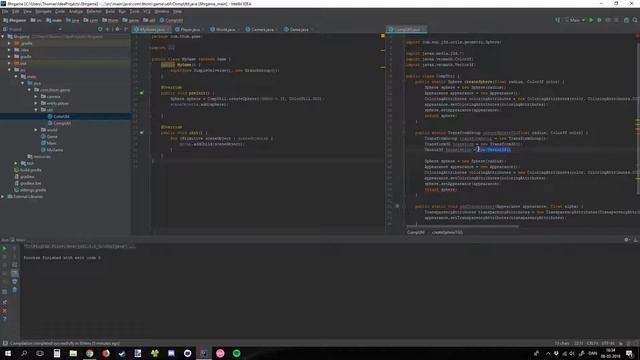Switch to Player.java editor tab

pyautogui.click(x=189, y=29)
